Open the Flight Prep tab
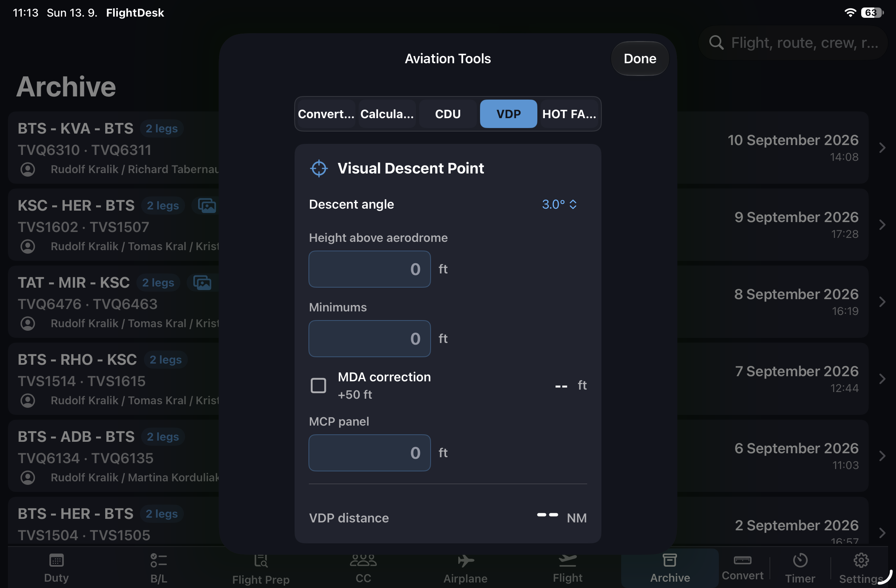The width and height of the screenshot is (896, 588). click(x=261, y=569)
